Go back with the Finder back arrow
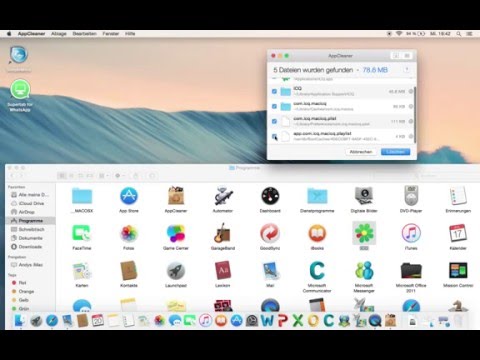480x360 pixels. click(x=12, y=176)
